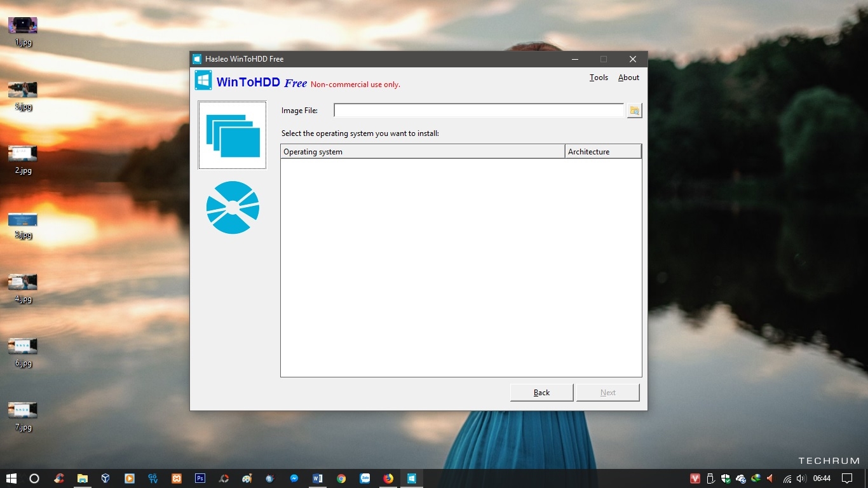The width and height of the screenshot is (868, 488).
Task: Select the stacked windows system install icon
Action: [x=233, y=135]
